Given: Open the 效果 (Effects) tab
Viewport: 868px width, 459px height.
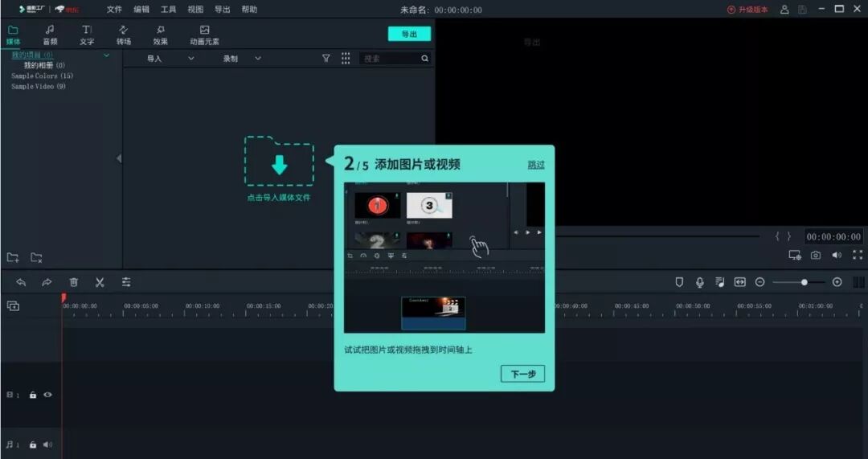Looking at the screenshot, I should pos(161,35).
